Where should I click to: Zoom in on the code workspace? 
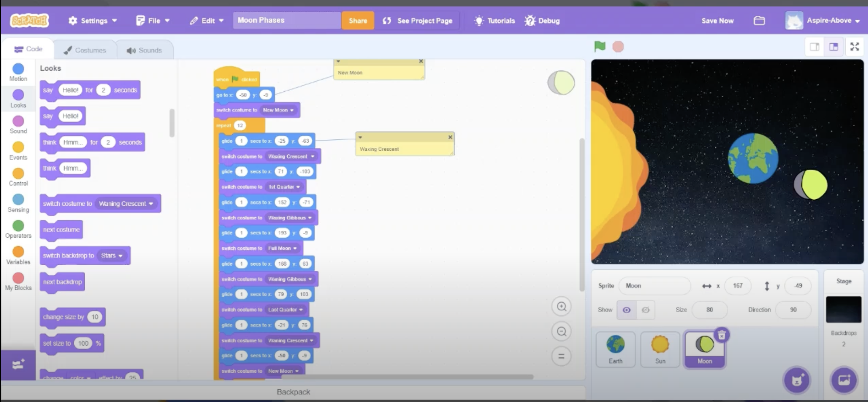pos(561,307)
